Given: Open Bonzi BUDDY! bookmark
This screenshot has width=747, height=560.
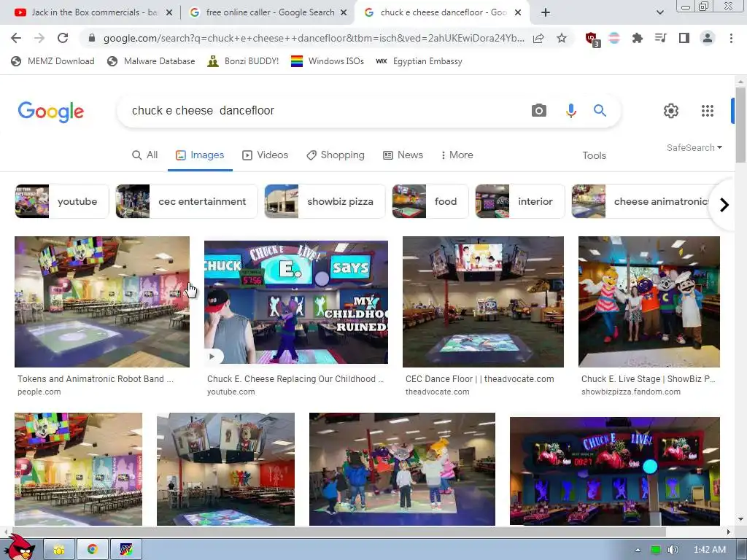Looking at the screenshot, I should pyautogui.click(x=243, y=61).
